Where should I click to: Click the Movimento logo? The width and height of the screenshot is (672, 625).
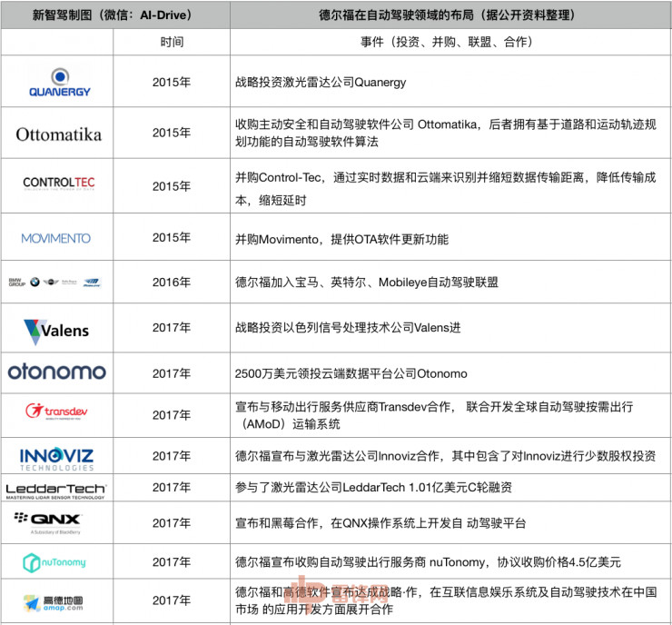pyautogui.click(x=56, y=238)
